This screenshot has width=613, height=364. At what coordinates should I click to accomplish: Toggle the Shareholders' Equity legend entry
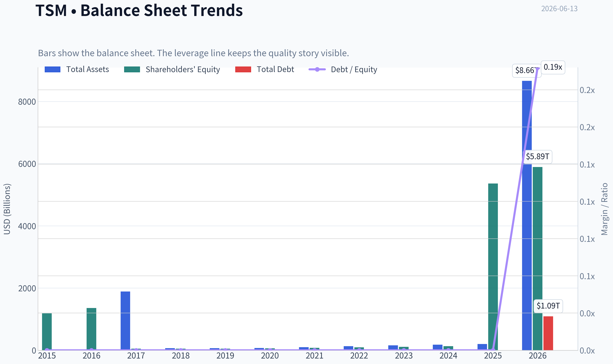pyautogui.click(x=172, y=69)
